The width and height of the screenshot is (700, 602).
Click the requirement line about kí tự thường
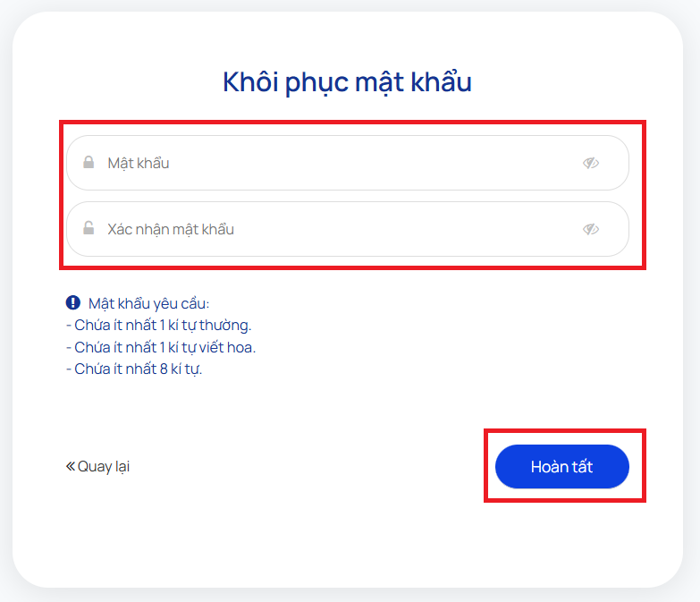pyautogui.click(x=159, y=325)
